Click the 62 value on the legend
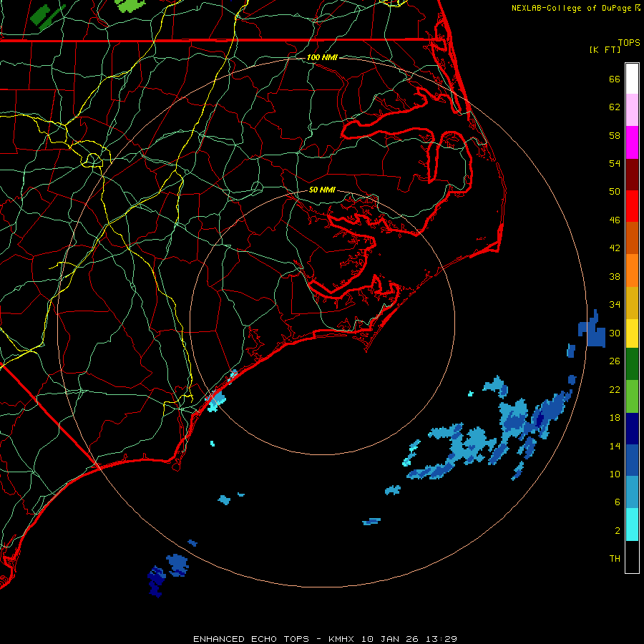The height and width of the screenshot is (644, 644). [x=615, y=107]
